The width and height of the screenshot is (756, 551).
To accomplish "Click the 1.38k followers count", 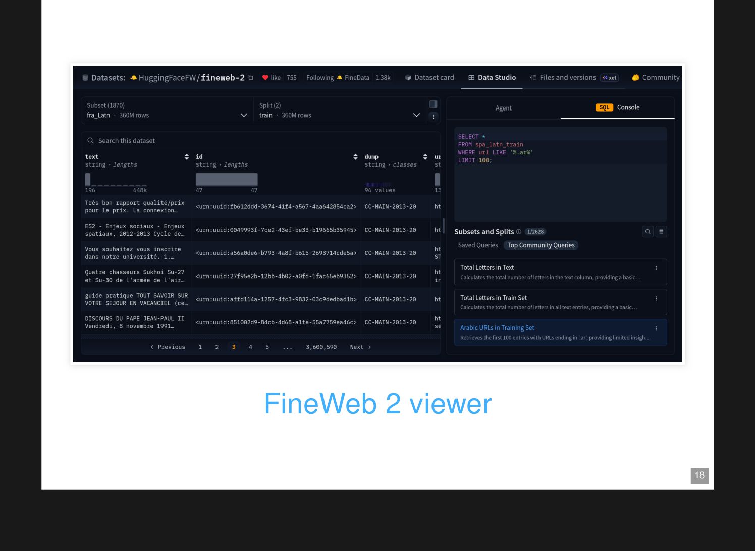I will (383, 78).
